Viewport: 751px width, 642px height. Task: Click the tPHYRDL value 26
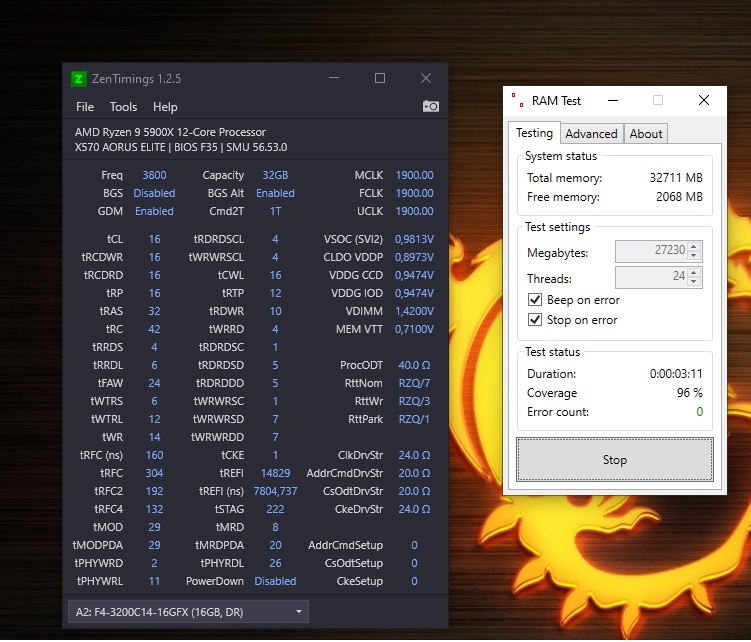click(x=275, y=563)
